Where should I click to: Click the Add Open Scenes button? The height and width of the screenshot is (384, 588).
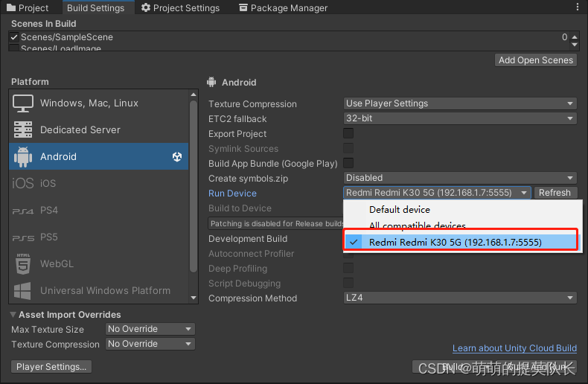536,60
